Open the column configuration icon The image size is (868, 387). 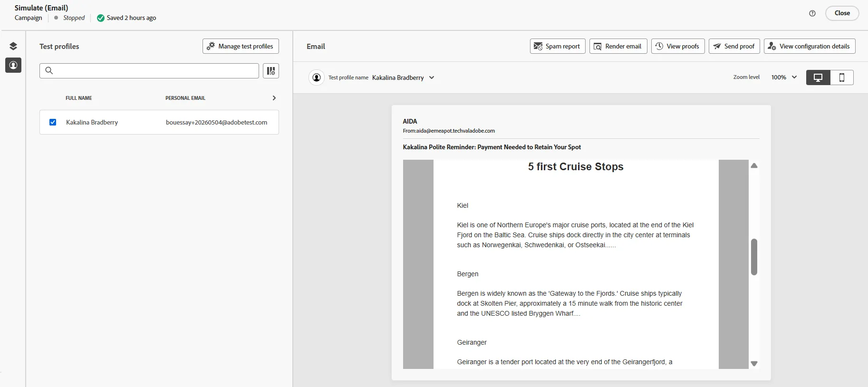tap(271, 71)
